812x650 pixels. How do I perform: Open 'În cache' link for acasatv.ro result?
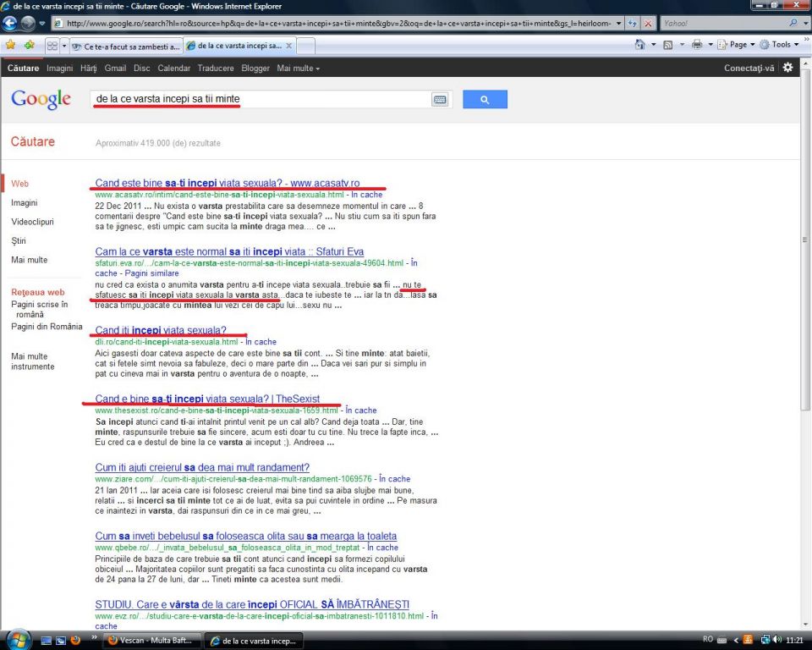point(366,195)
